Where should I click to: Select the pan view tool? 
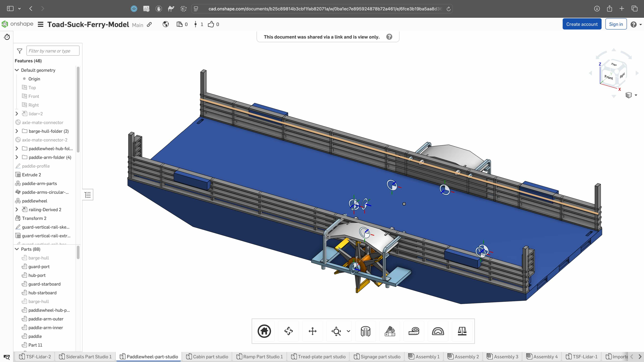312,331
